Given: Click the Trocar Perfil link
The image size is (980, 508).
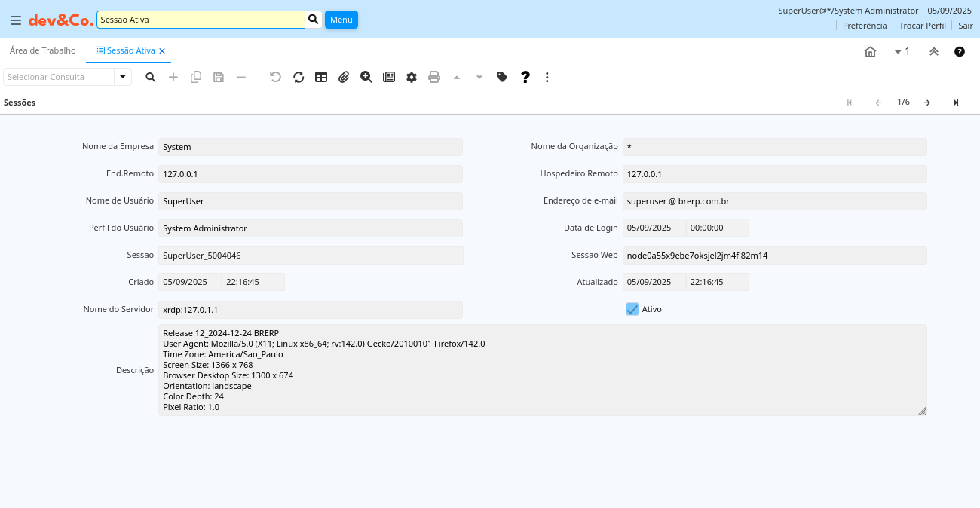Looking at the screenshot, I should (922, 26).
